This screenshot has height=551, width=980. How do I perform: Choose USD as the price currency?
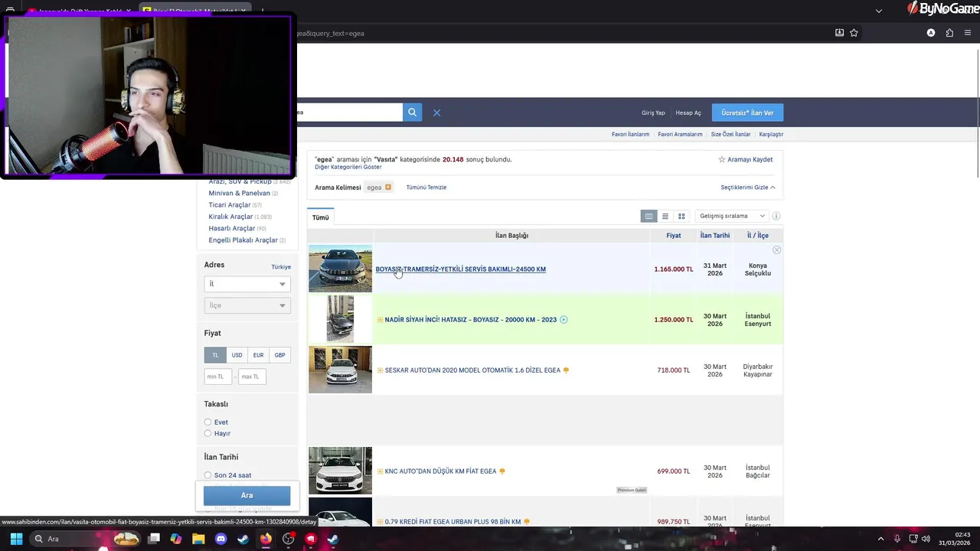point(237,355)
